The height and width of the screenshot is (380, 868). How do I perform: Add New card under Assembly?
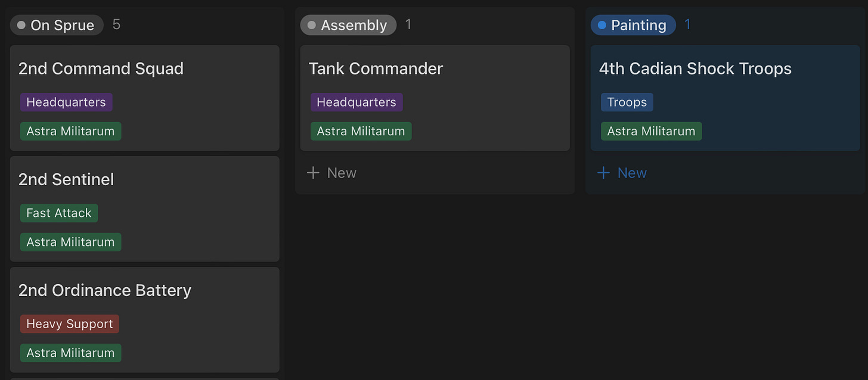pyautogui.click(x=331, y=173)
